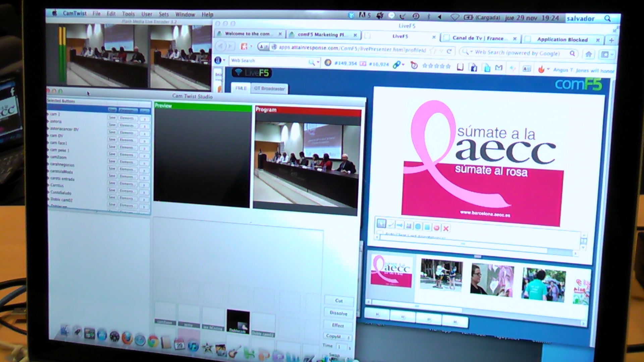Open GarageBand guitar icon in the Dock
The image size is (644, 362).
pos(234,352)
